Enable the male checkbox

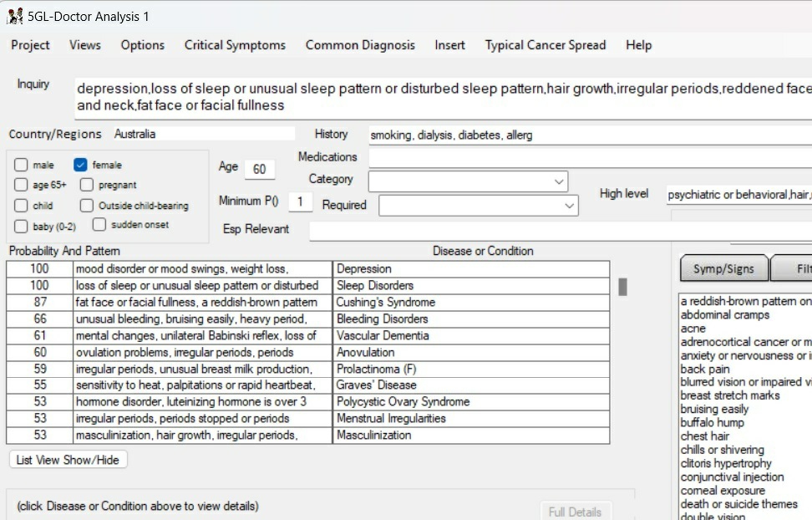pyautogui.click(x=21, y=166)
